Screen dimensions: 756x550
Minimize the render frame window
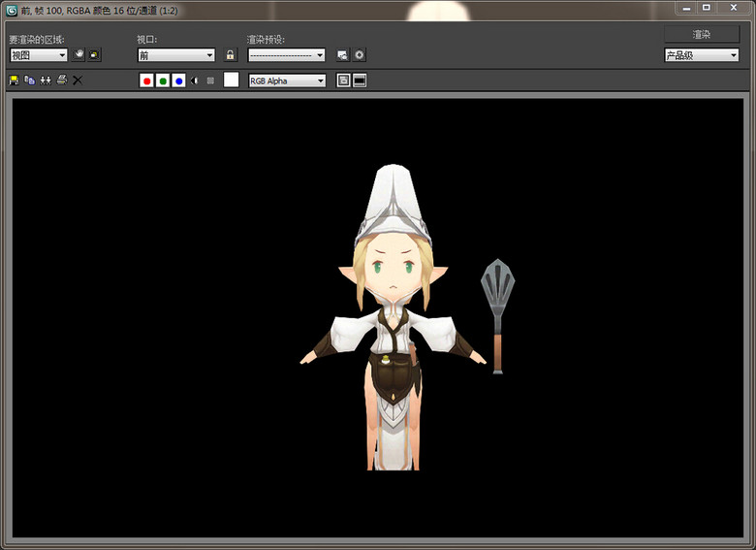coord(686,8)
